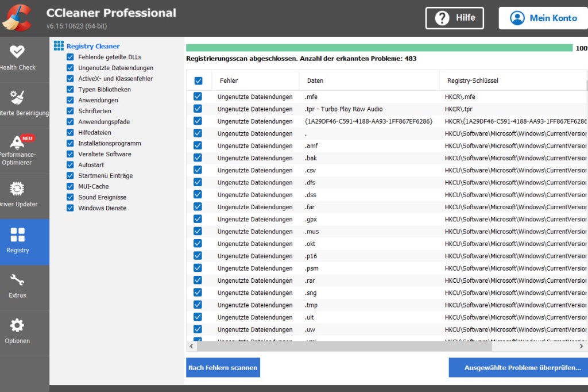Toggle Anwendungen checkbox

[70, 100]
